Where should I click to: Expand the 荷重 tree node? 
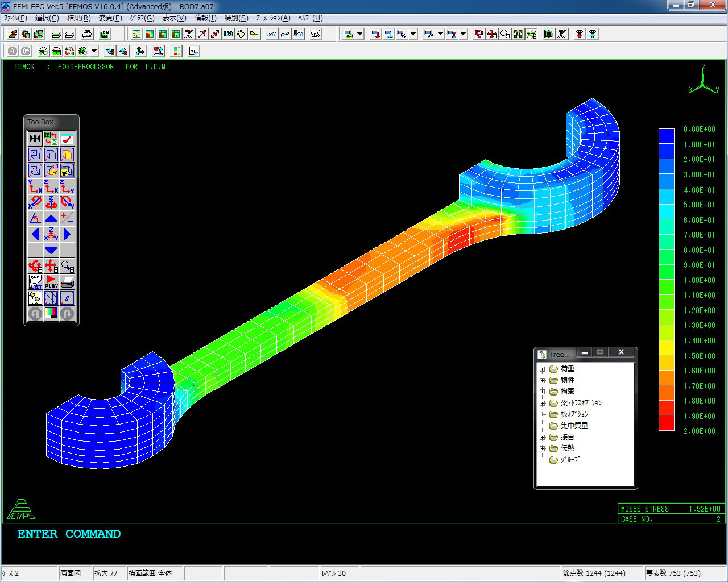[x=542, y=369]
